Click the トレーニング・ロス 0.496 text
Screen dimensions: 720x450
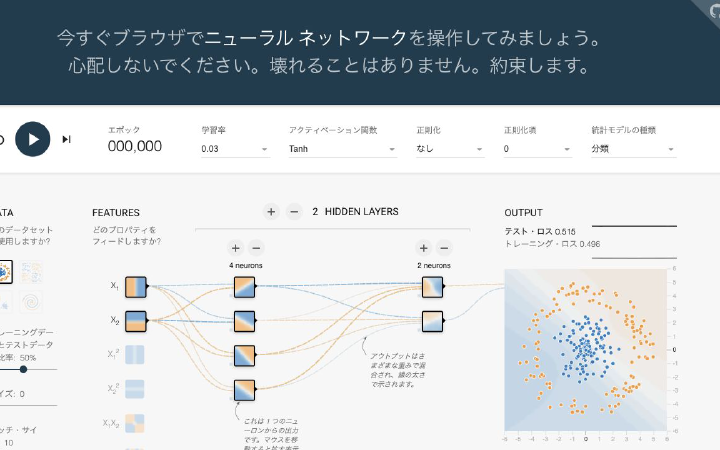tap(552, 244)
